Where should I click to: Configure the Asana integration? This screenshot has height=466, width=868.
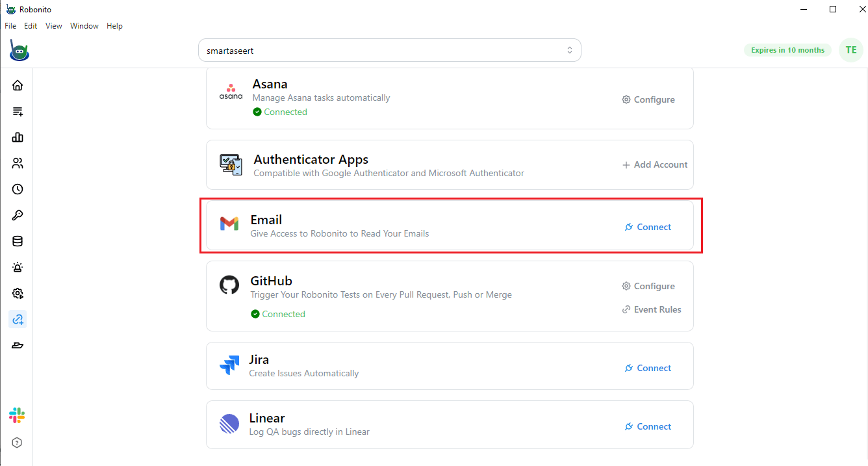[648, 99]
